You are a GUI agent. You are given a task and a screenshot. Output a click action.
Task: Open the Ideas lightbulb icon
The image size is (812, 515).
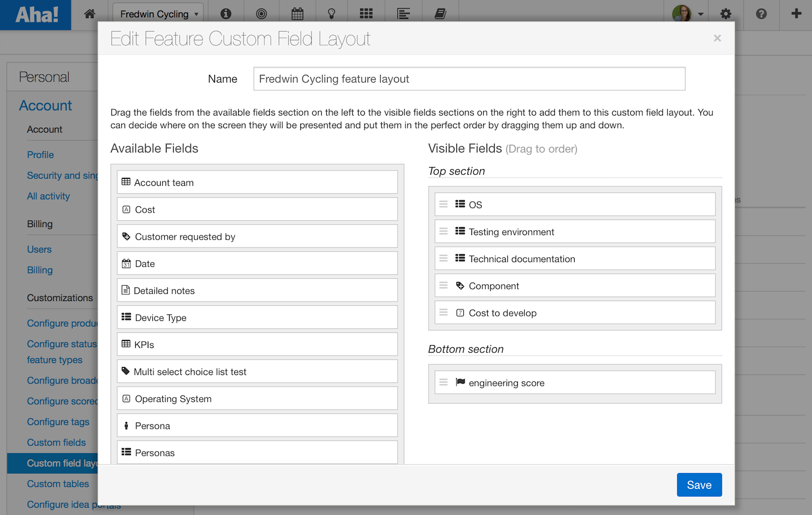[x=332, y=14]
